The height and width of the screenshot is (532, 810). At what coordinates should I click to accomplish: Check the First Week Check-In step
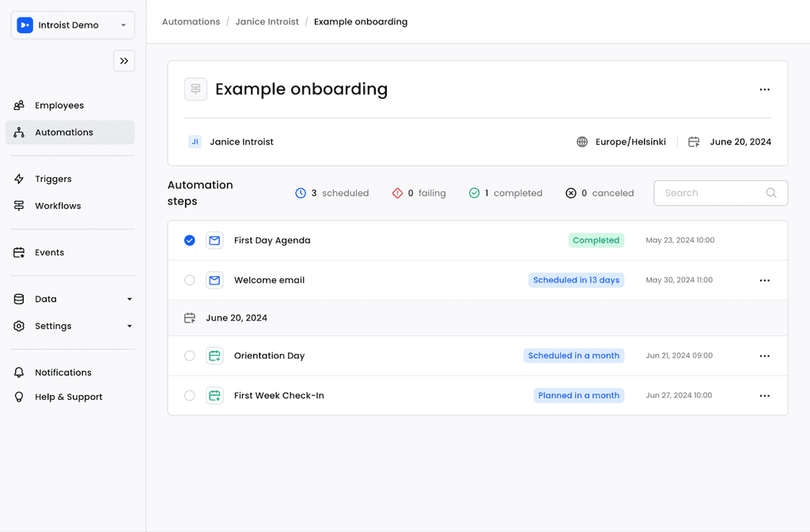[x=189, y=395]
